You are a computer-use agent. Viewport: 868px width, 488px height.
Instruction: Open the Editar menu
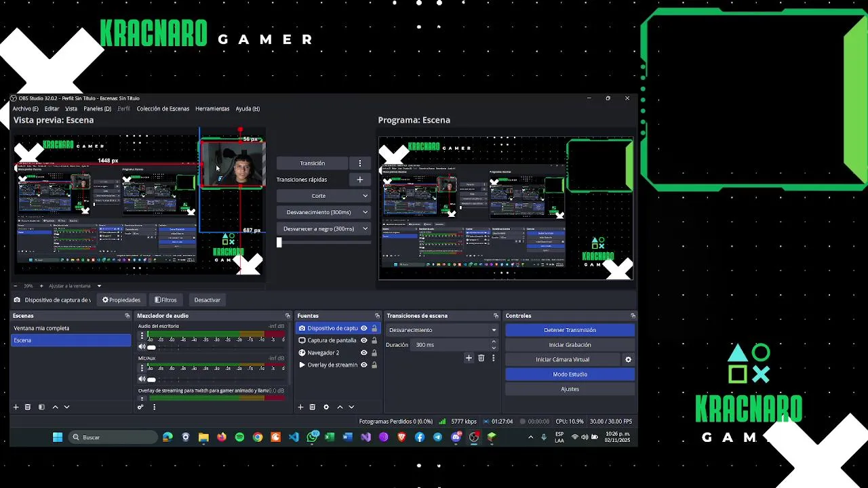point(52,108)
